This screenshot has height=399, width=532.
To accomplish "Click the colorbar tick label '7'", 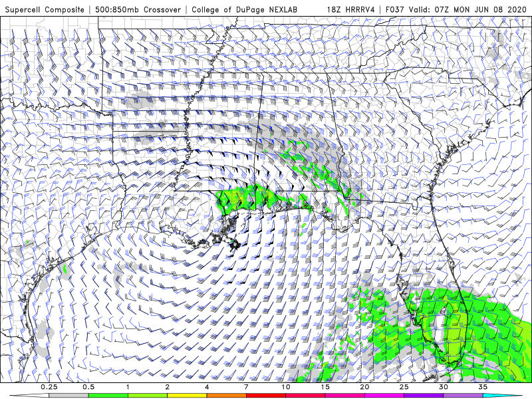I will [246, 387].
